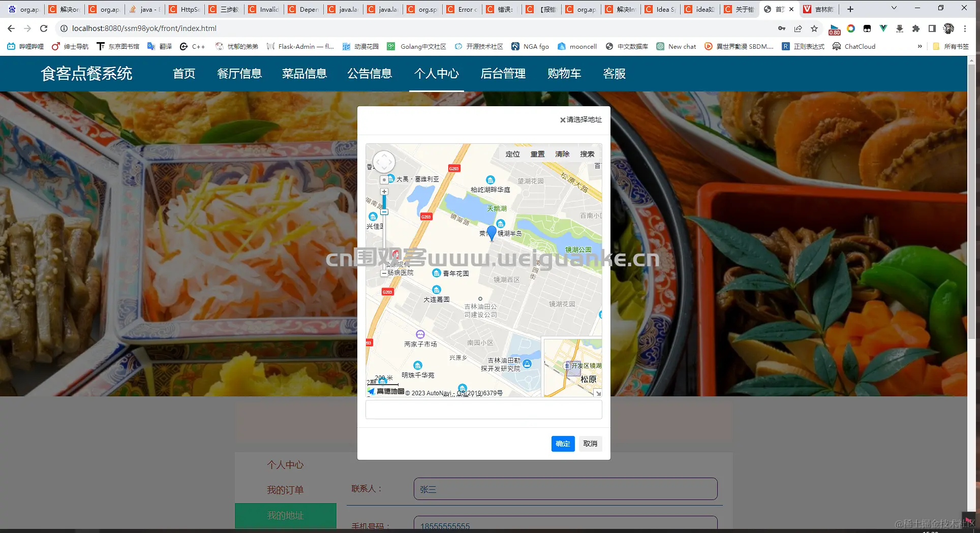980x533 pixels.
Task: Click 重置 to reset the map
Action: coord(538,154)
